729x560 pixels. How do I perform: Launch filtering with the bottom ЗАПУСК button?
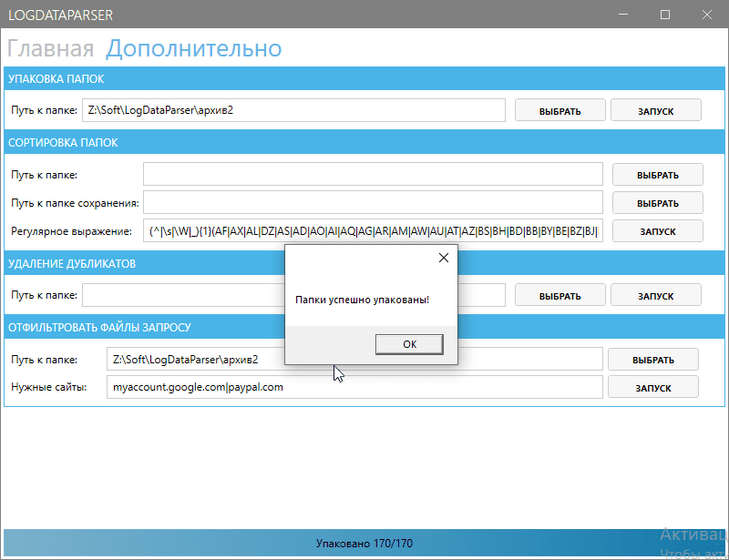[652, 386]
